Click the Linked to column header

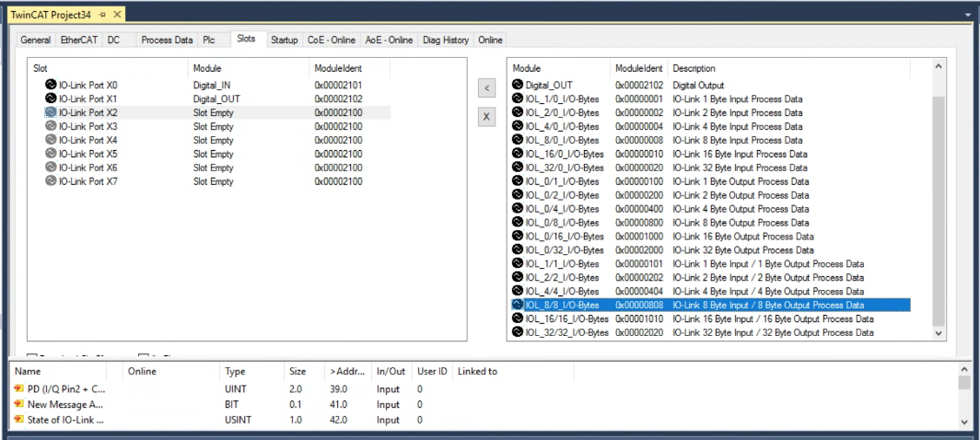(512, 371)
